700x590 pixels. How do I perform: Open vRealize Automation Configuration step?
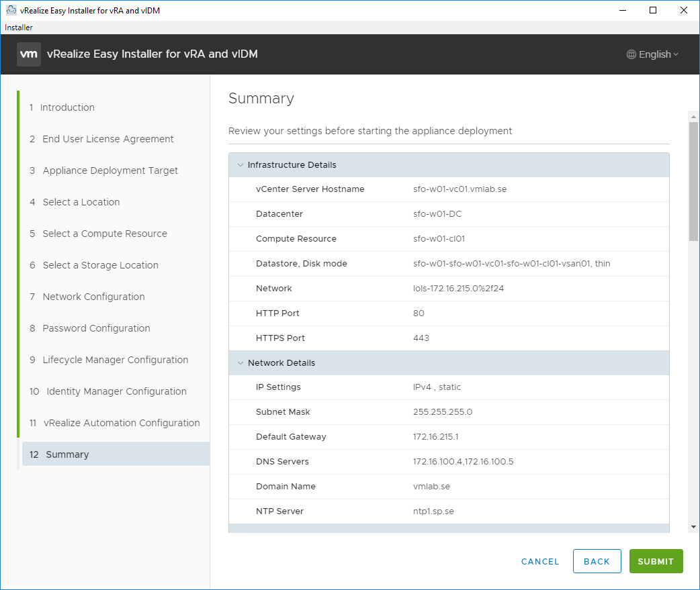click(115, 424)
